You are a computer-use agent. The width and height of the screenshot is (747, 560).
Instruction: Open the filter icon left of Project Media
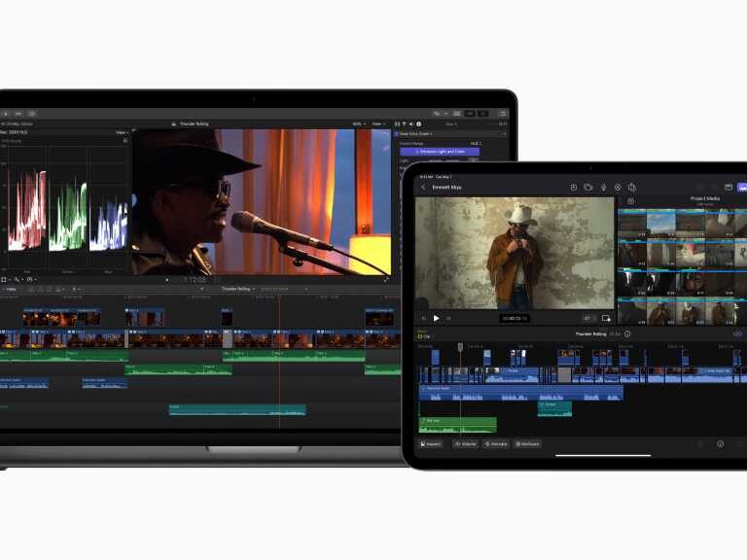click(630, 201)
